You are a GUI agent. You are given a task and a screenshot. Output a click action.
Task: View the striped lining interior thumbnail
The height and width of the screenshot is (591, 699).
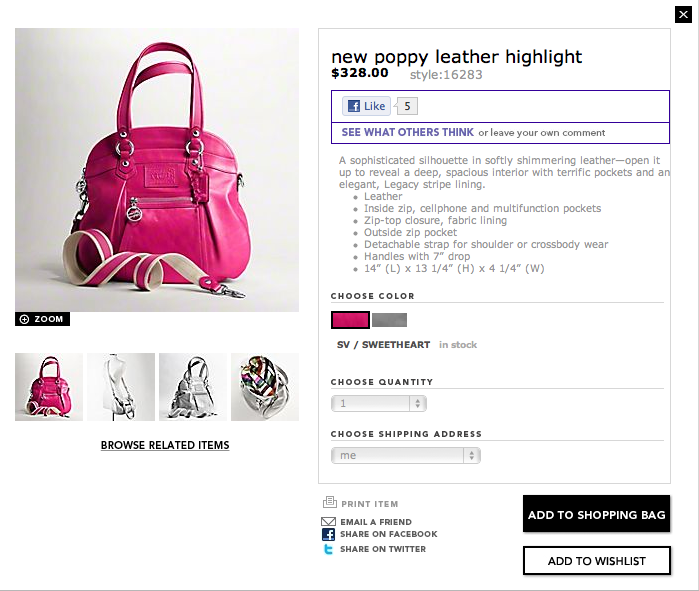pos(265,387)
